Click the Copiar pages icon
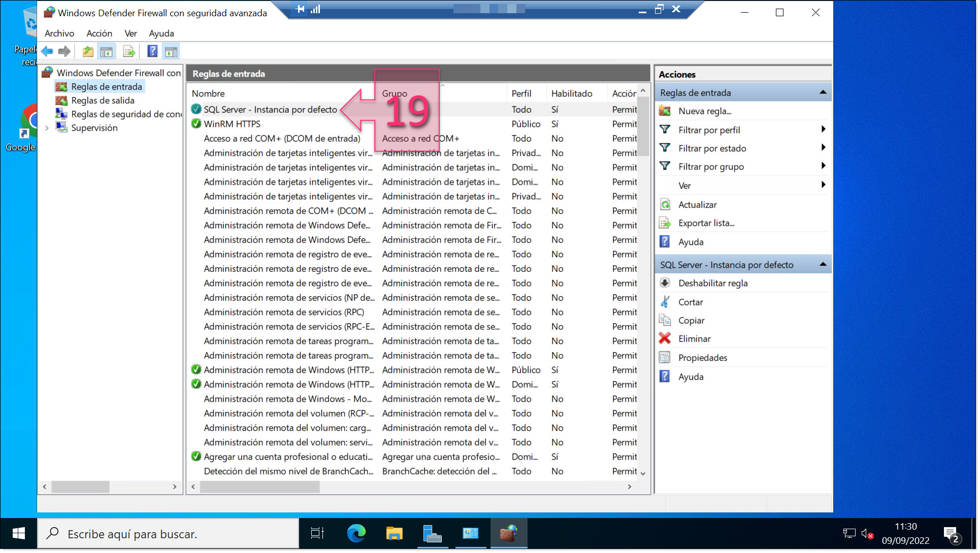 click(x=665, y=320)
